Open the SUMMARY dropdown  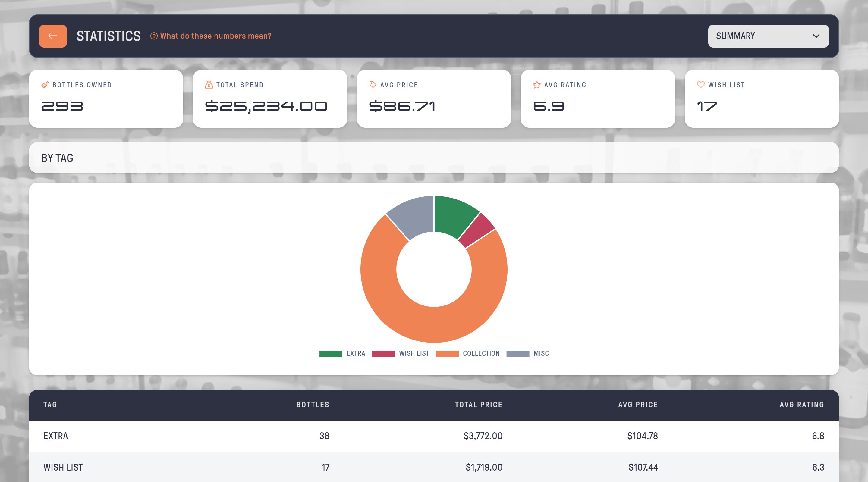(768, 36)
